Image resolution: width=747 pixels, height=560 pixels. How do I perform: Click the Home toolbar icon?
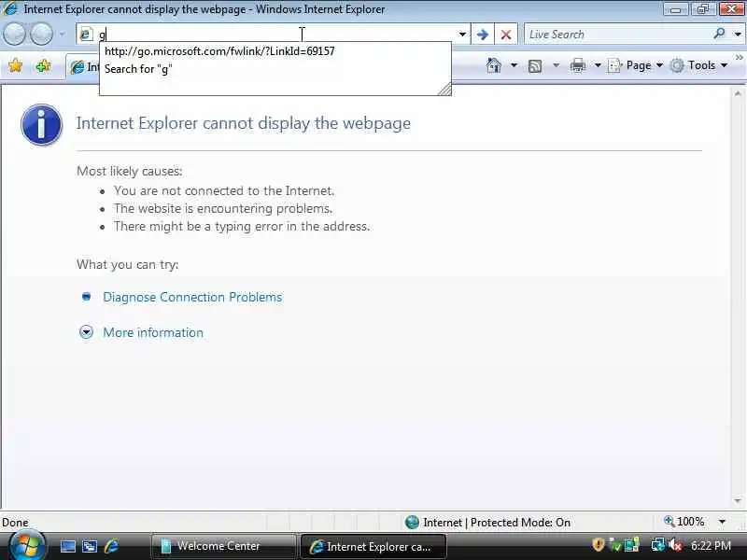494,65
